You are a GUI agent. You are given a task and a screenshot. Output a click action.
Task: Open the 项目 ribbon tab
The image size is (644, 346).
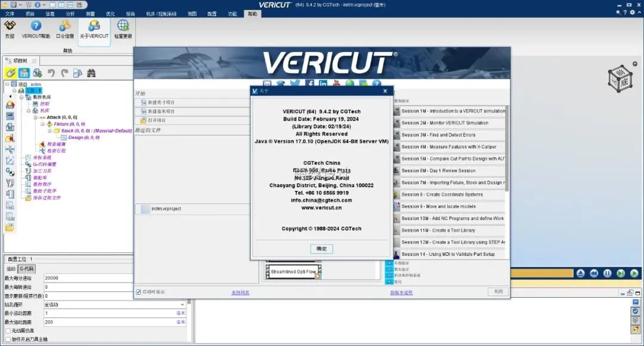30,14
